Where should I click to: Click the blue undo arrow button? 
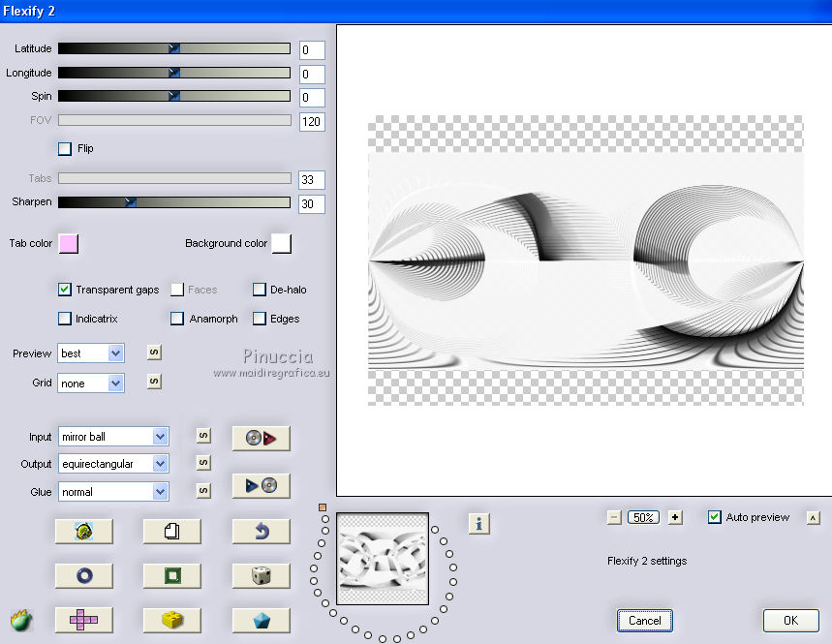point(262,531)
